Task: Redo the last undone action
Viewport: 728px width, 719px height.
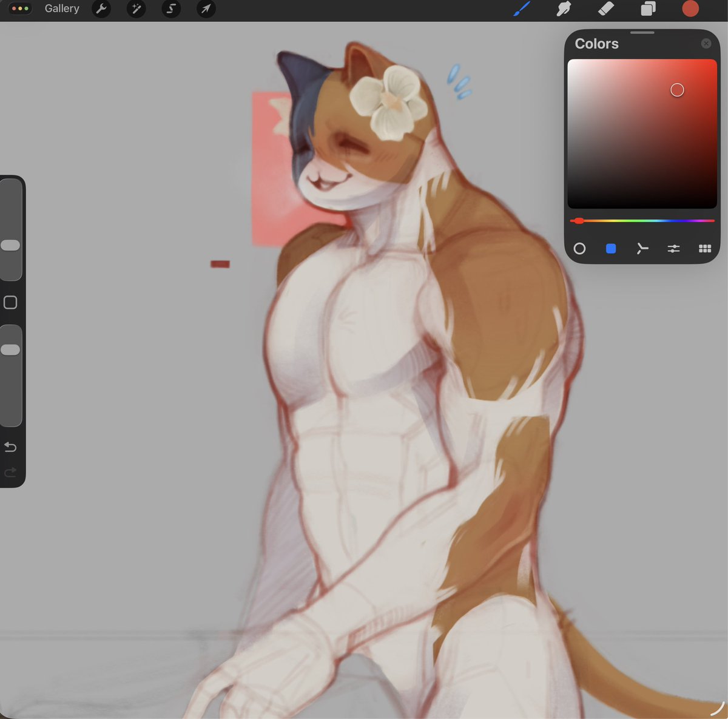Action: [10, 472]
